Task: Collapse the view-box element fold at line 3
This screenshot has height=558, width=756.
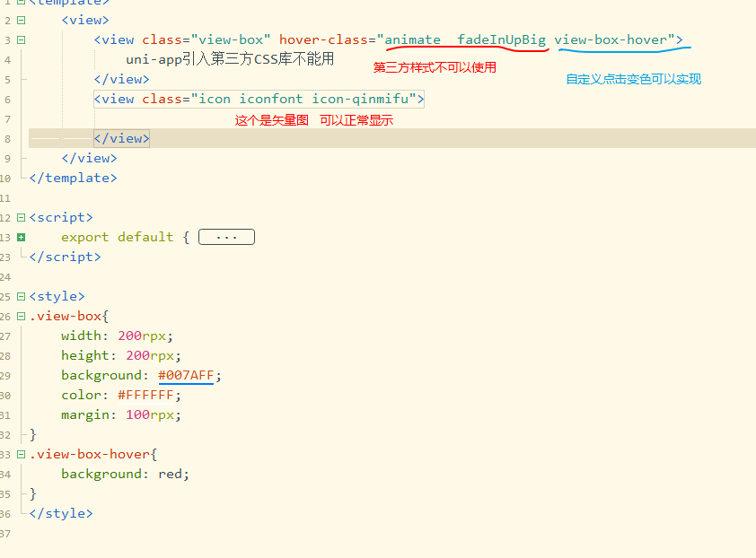Action: (21, 40)
